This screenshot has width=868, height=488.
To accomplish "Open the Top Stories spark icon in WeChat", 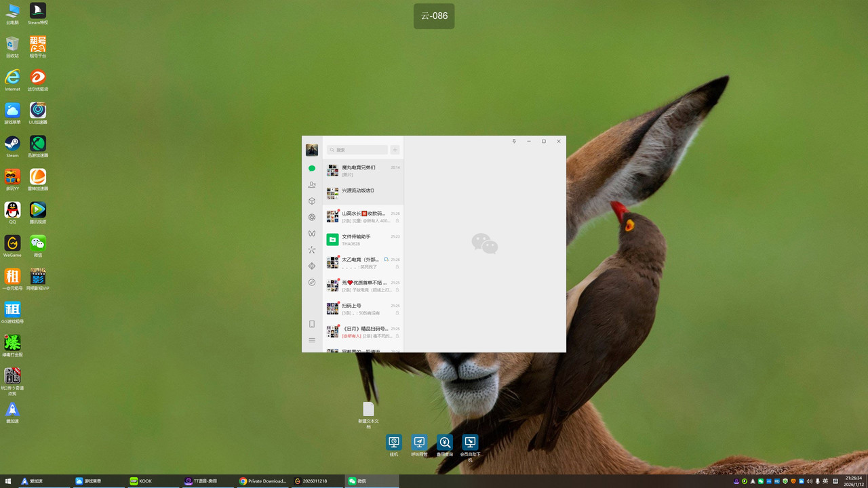I will pos(312,249).
